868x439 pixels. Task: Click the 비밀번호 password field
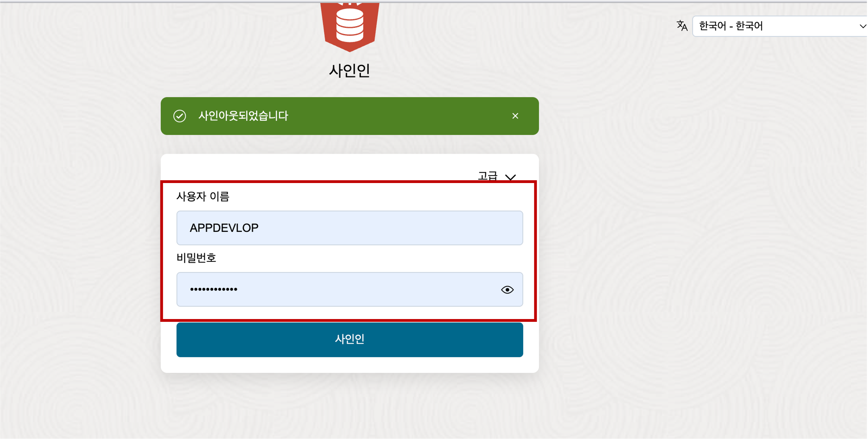349,289
